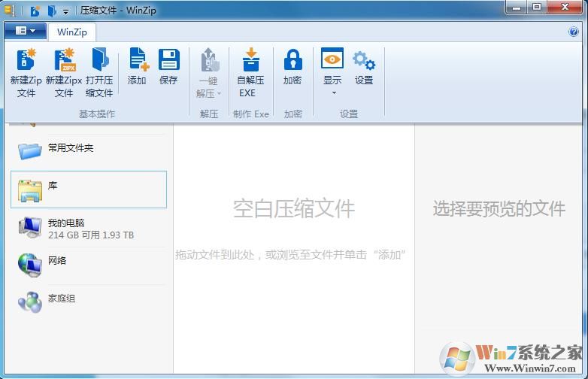Open the 一键解压 dropdown arrow
This screenshot has width=588, height=379.
[219, 94]
